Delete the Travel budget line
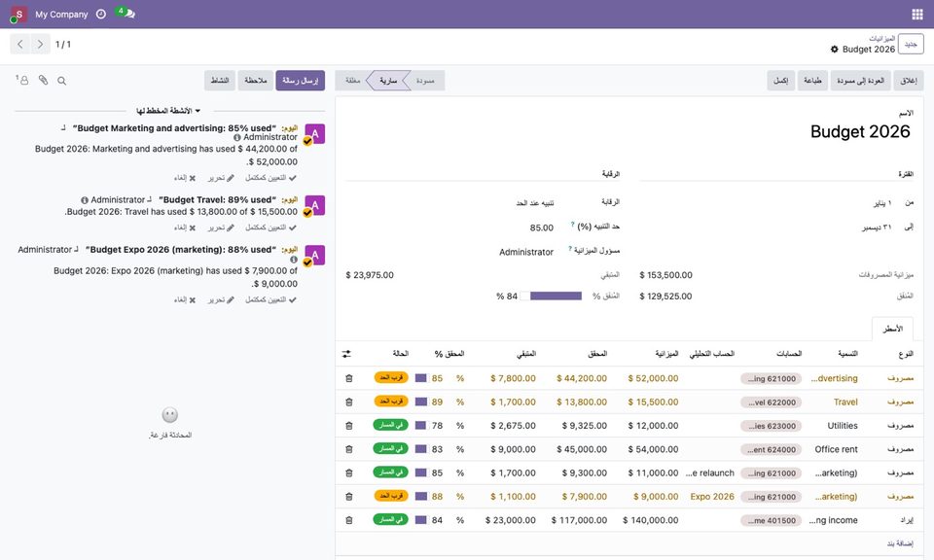Screen dimensions: 934x560 click(349, 402)
